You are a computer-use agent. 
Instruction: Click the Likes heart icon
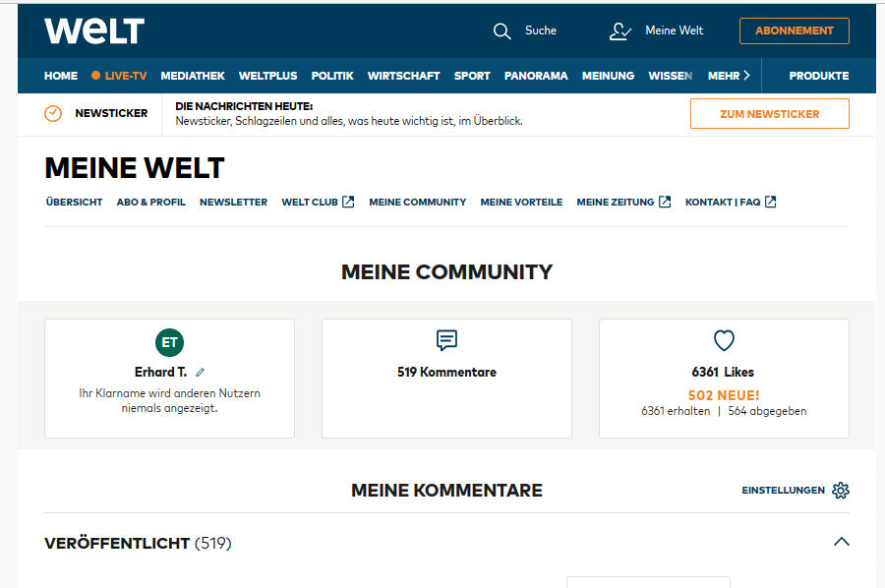[724, 340]
